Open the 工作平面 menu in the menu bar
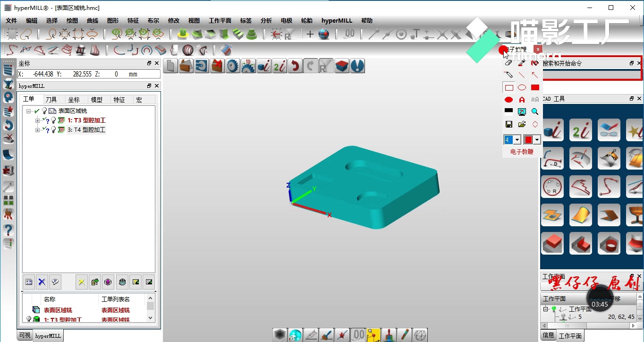This screenshot has height=342, width=644. tap(220, 21)
